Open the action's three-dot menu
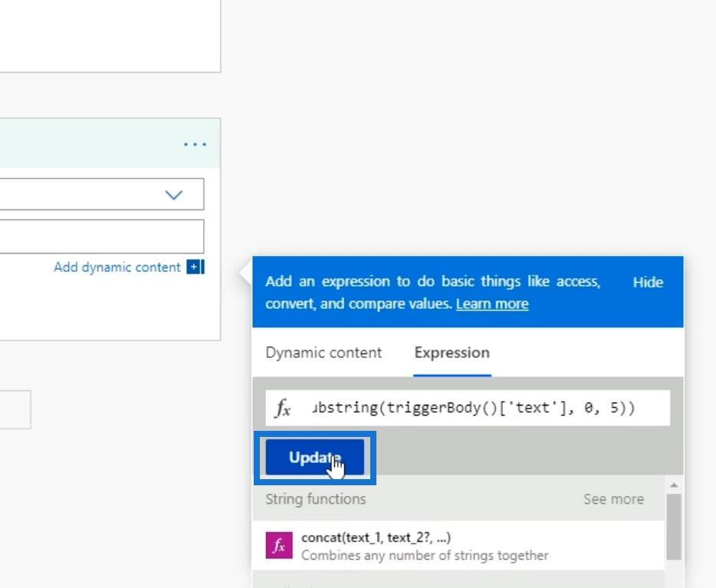The image size is (716, 588). [195, 144]
